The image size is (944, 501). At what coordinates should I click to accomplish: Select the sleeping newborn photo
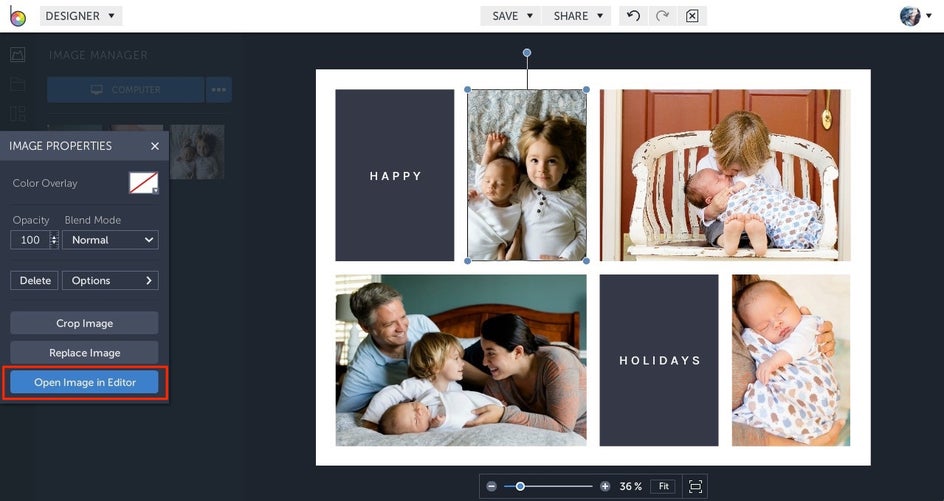(791, 360)
